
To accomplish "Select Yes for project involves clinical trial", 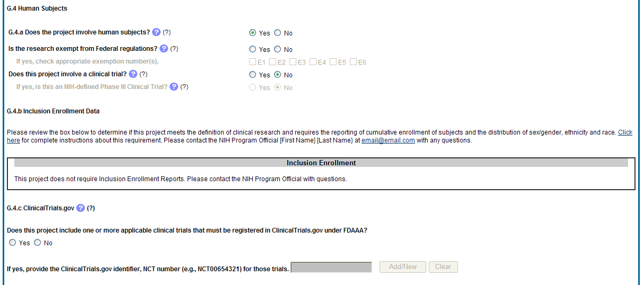I will coord(253,75).
